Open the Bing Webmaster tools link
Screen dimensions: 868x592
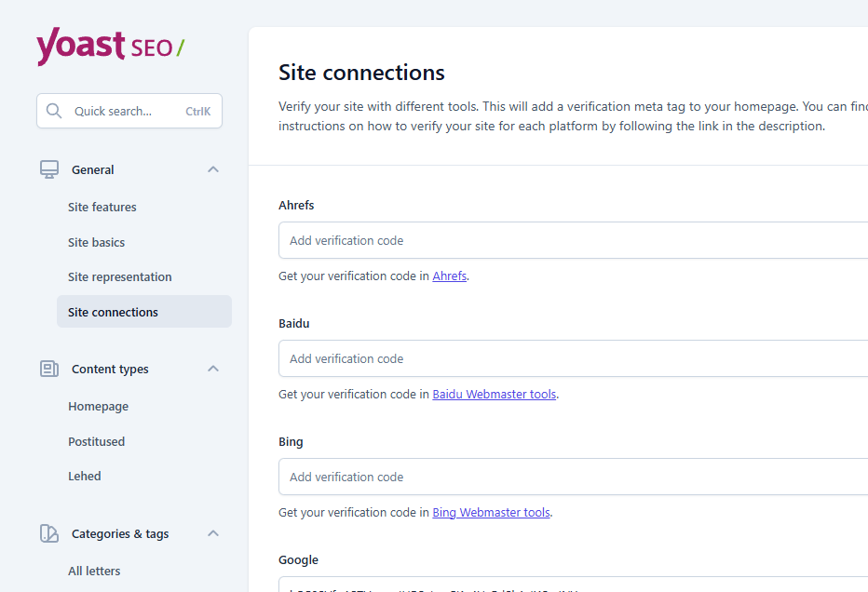[491, 513]
